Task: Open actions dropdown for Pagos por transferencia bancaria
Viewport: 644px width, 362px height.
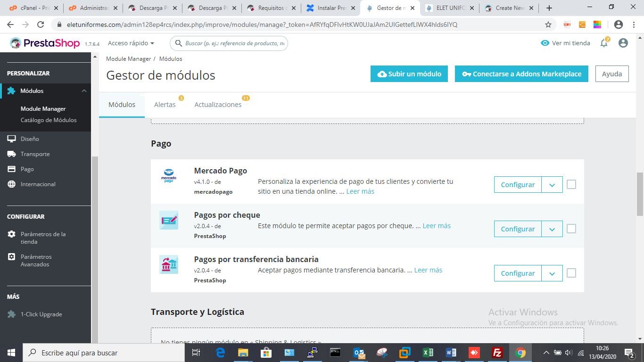Action: click(552, 273)
